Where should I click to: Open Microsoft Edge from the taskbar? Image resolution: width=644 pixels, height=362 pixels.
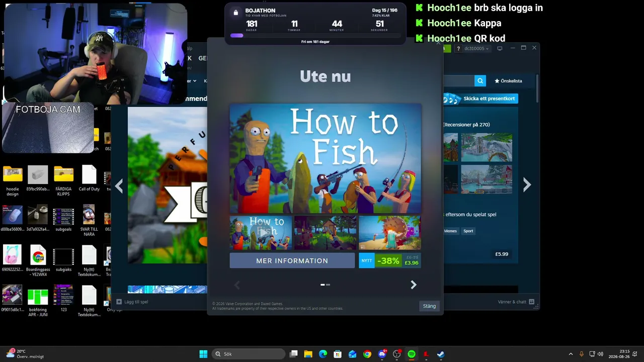[x=323, y=354]
